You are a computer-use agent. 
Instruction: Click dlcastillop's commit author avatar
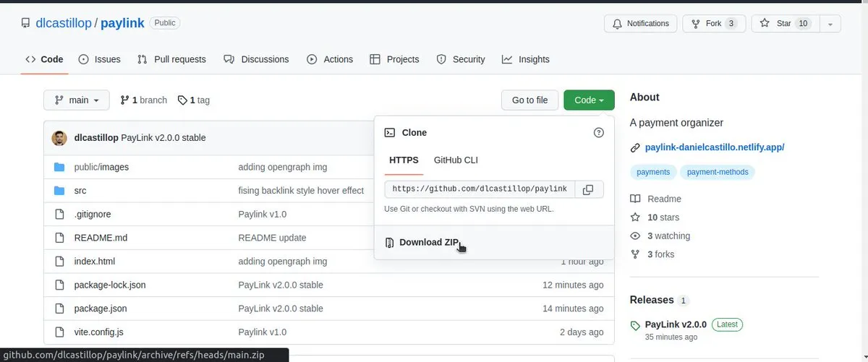point(59,137)
